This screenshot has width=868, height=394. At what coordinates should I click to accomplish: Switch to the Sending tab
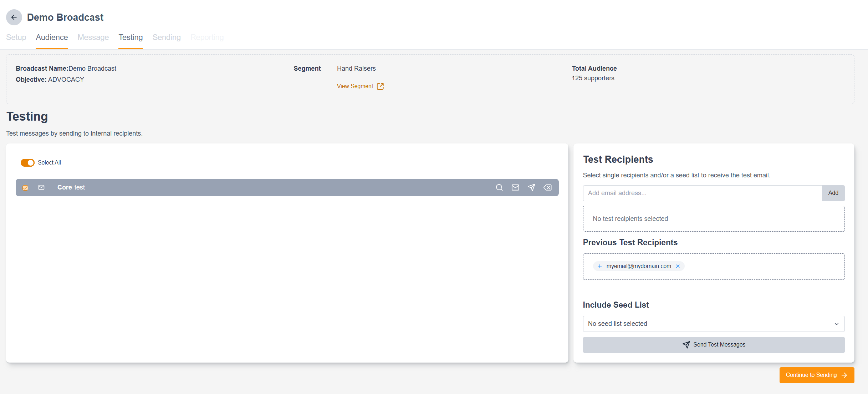pos(167,37)
